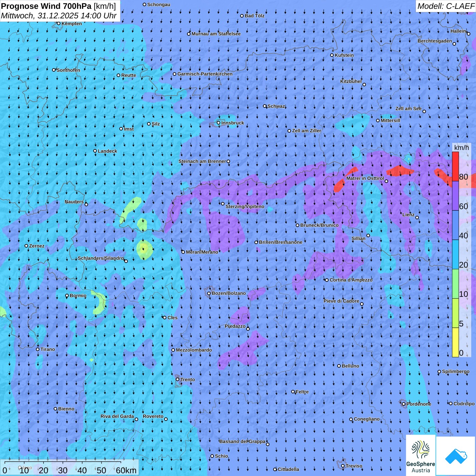Select the blue 40–60 km/h legend swatch
Image resolution: width=476 pixels, height=476 pixels.
455,225
